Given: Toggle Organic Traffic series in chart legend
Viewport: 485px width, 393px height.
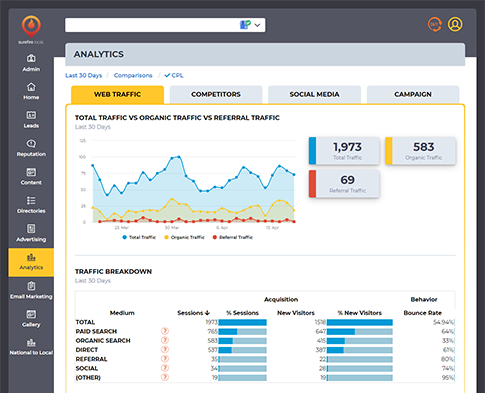Looking at the screenshot, I should 184,237.
